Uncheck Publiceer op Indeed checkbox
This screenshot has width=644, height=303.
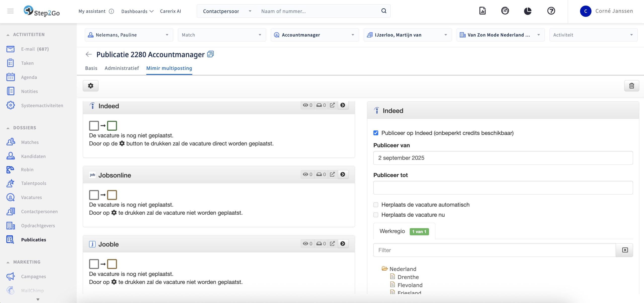point(376,133)
